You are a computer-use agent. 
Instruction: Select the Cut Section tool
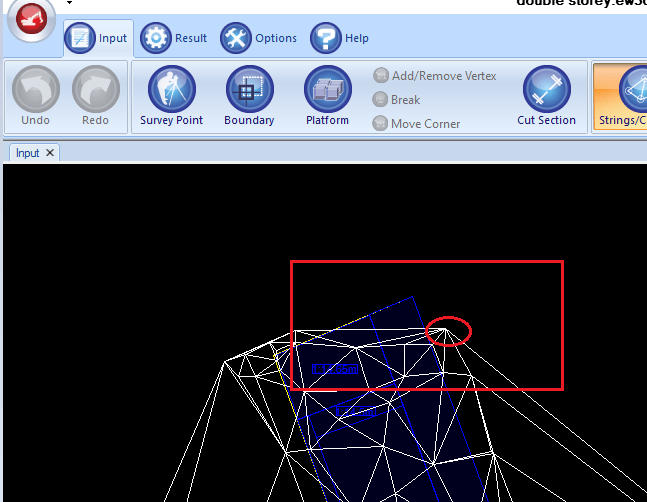pos(546,96)
